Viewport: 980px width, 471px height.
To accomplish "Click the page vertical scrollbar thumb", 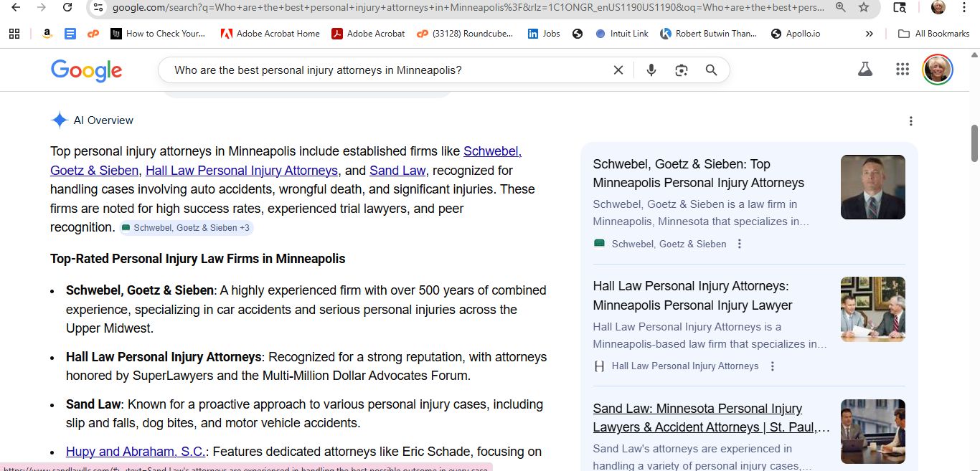I will [x=974, y=143].
